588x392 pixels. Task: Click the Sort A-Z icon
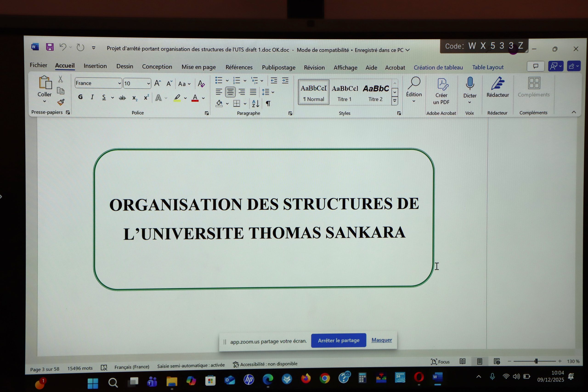point(255,104)
